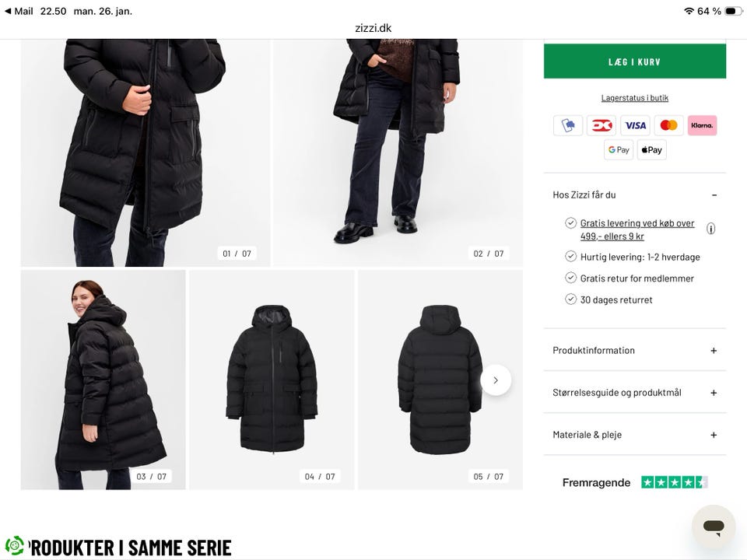Click the Mastercard payment icon
This screenshot has width=747, height=560.
(x=668, y=125)
